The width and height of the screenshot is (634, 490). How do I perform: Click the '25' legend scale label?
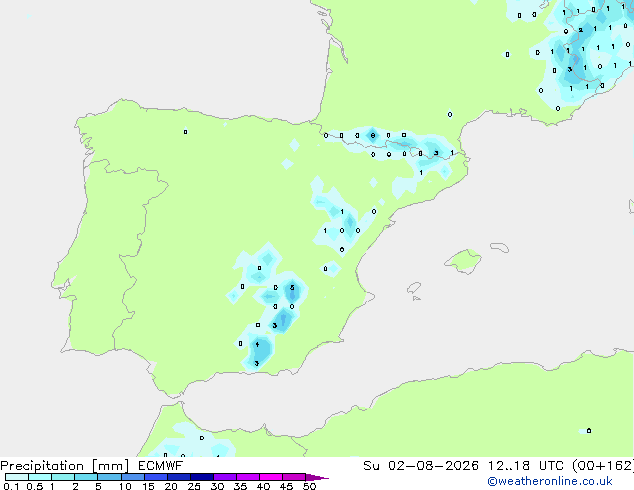[194, 486]
